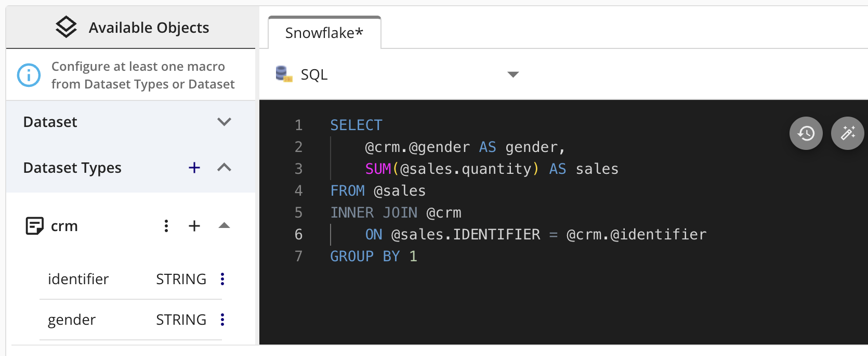The image size is (868, 356).
Task: Select the Available Objects panel header
Action: (x=149, y=28)
